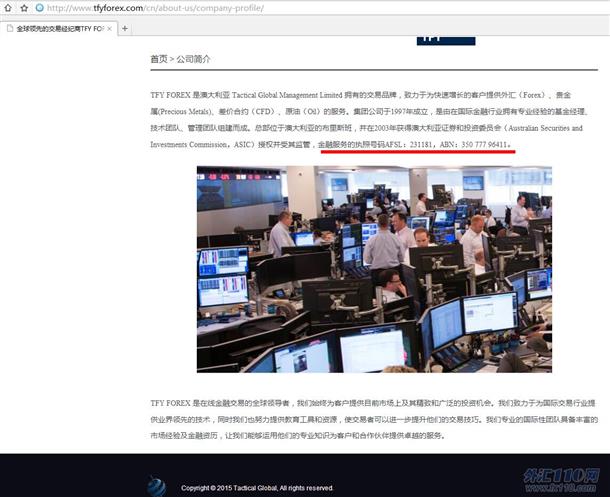
Task: Click the bookmark star icon
Action: [24, 8]
